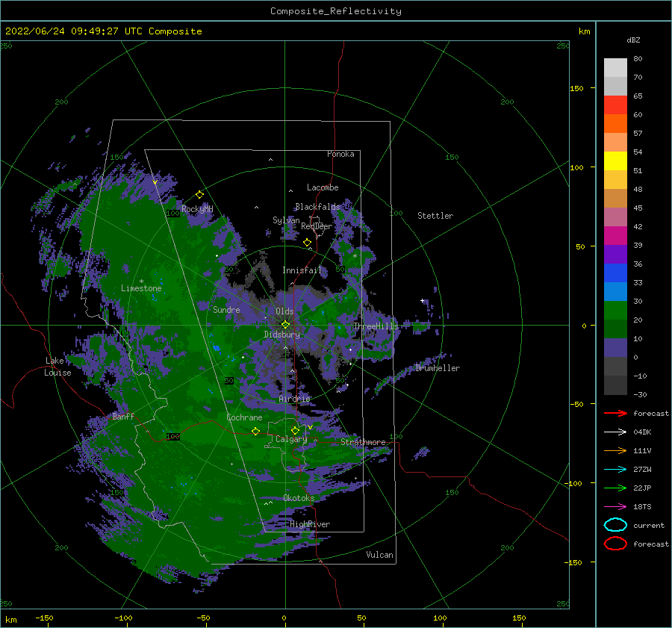Click the 'Stettler' map label
The width and height of the screenshot is (672, 628).
[x=435, y=216]
